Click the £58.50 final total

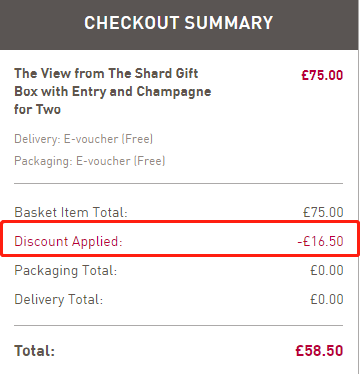319,351
